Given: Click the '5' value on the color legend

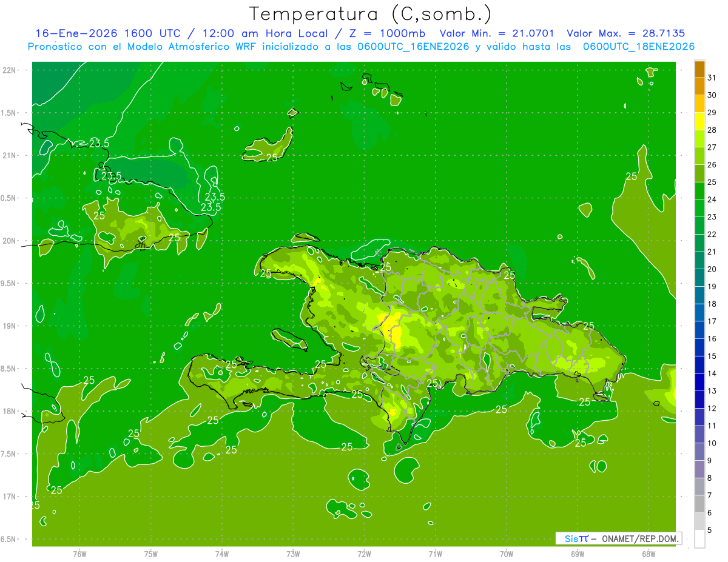Looking at the screenshot, I should pyautogui.click(x=709, y=530).
